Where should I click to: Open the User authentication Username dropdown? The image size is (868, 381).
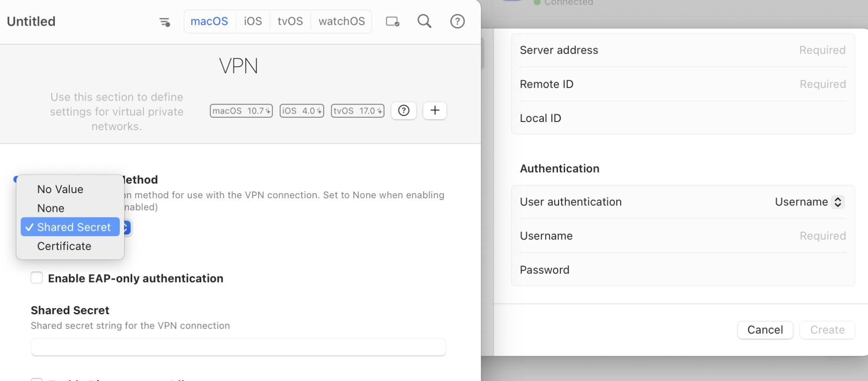coord(809,202)
